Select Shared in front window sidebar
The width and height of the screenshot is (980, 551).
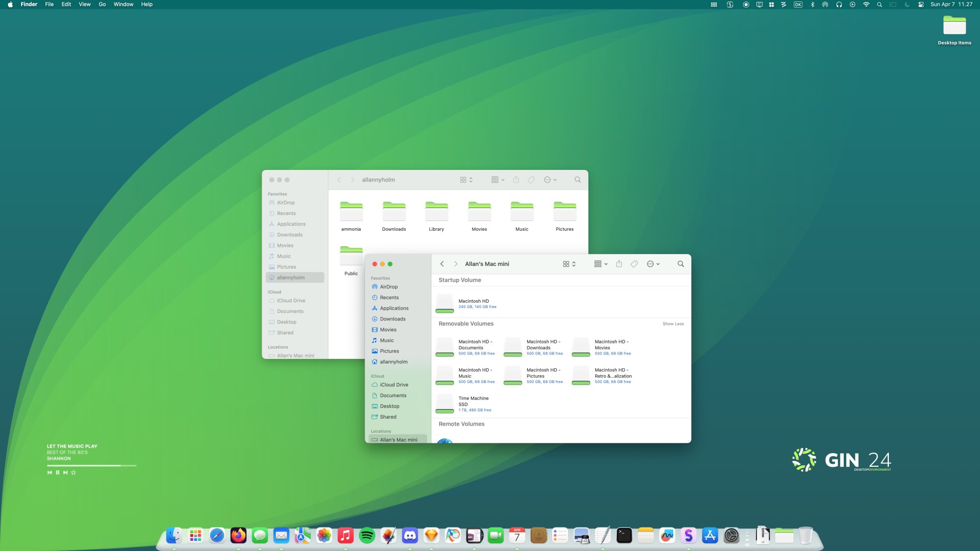pyautogui.click(x=398, y=417)
